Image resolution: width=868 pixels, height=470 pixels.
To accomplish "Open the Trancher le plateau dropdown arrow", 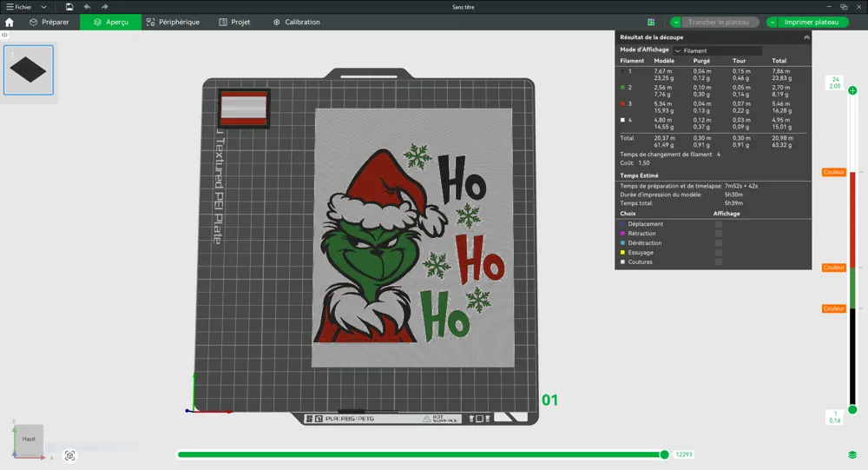I will coord(676,23).
